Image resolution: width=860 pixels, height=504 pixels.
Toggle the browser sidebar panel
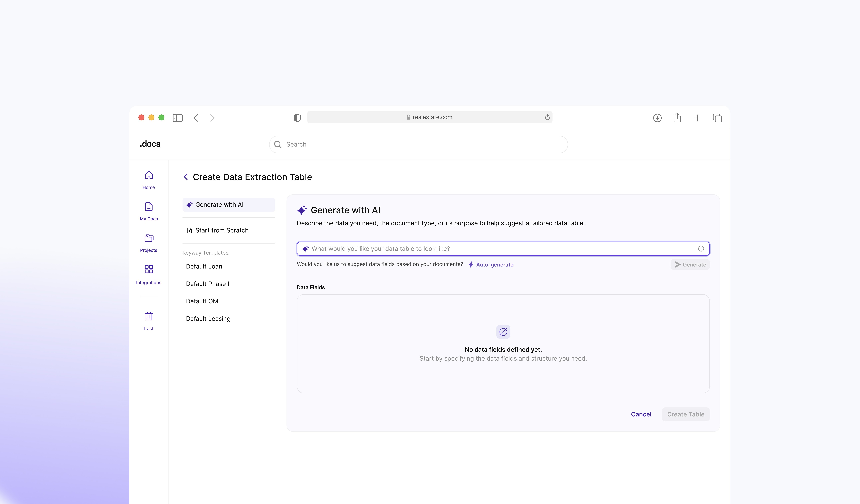coord(178,118)
